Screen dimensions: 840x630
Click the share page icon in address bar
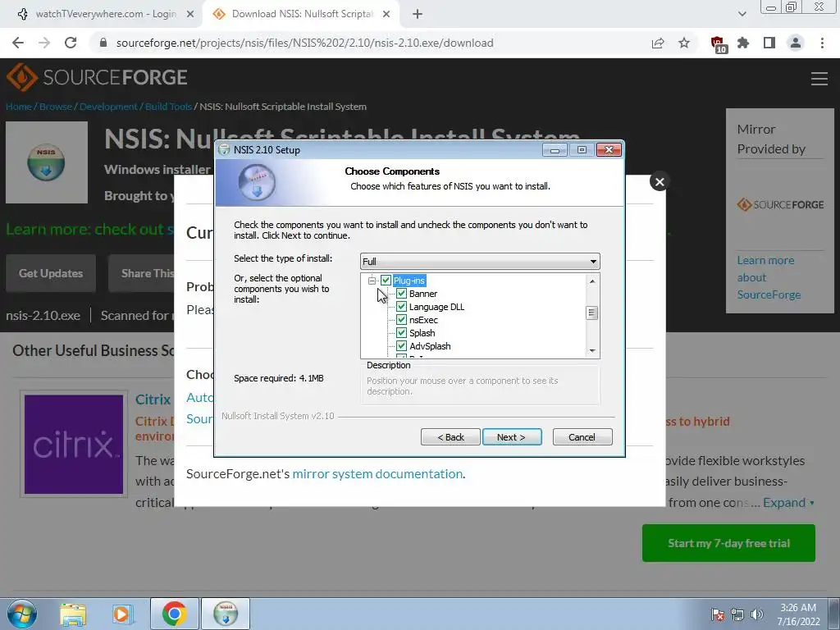(658, 43)
